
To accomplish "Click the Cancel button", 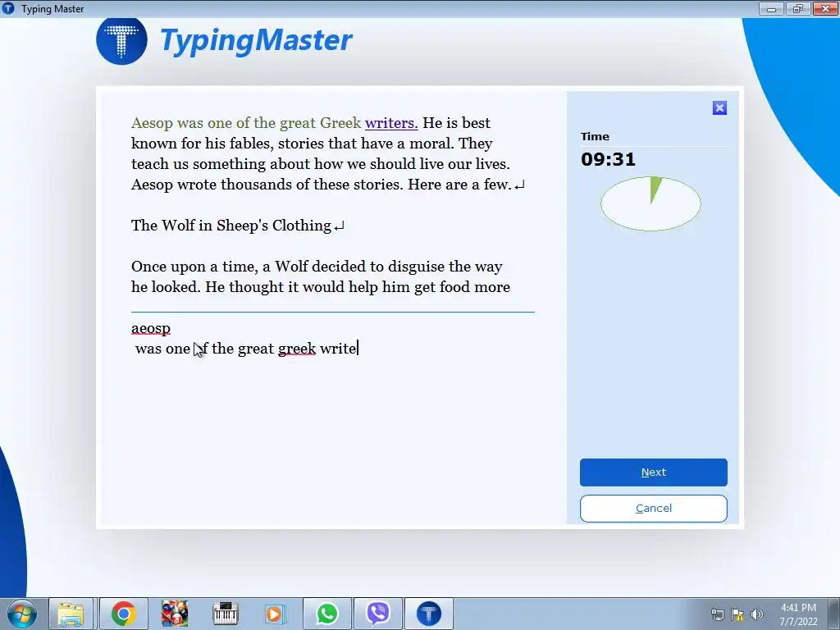I will (x=653, y=509).
